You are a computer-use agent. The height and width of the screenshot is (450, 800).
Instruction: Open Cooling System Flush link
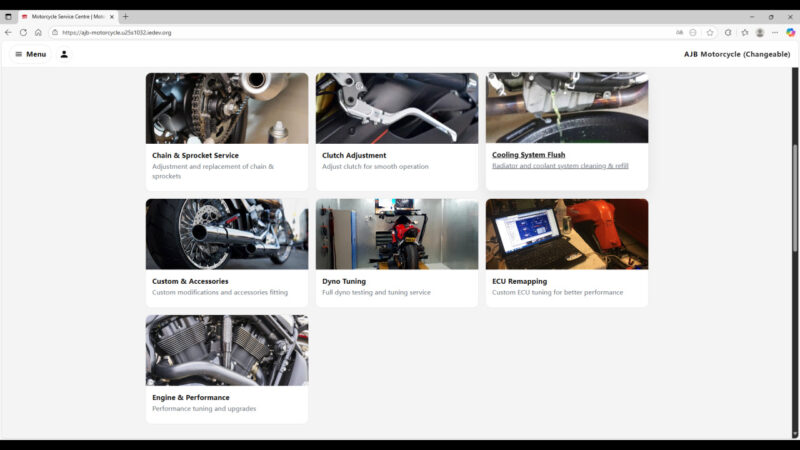click(528, 155)
